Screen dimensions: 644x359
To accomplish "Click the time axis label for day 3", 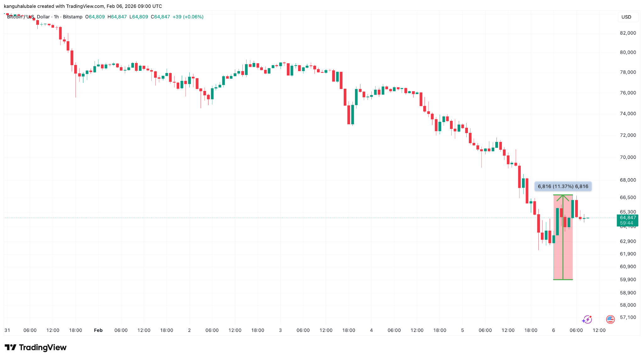I will [x=280, y=330].
